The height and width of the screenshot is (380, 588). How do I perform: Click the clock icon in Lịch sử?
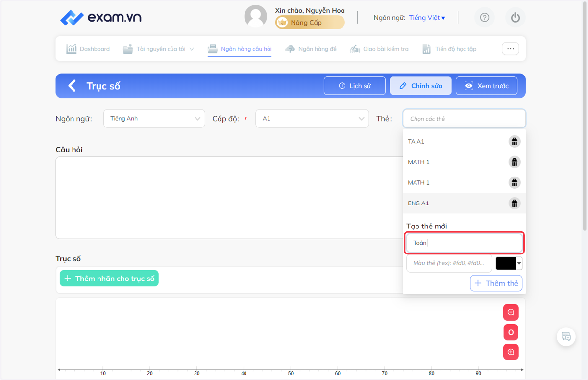342,86
